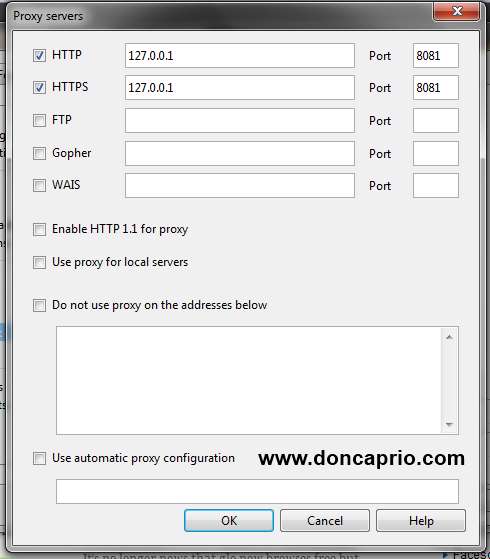Image resolution: width=490 pixels, height=559 pixels.
Task: Click the scroll up arrow in exceptions list
Action: click(449, 337)
